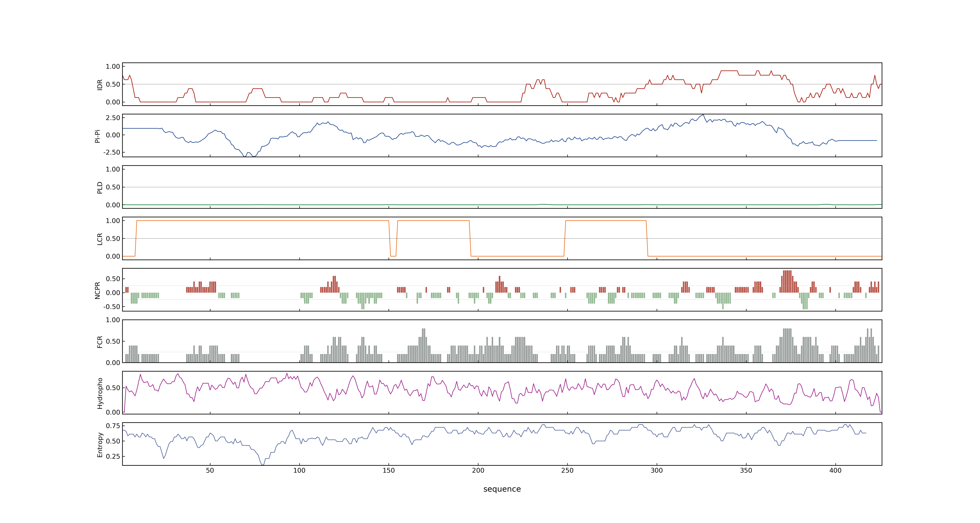Click the -0.50 tick on NCPR axis
The width and height of the screenshot is (980, 523).
[x=111, y=306]
